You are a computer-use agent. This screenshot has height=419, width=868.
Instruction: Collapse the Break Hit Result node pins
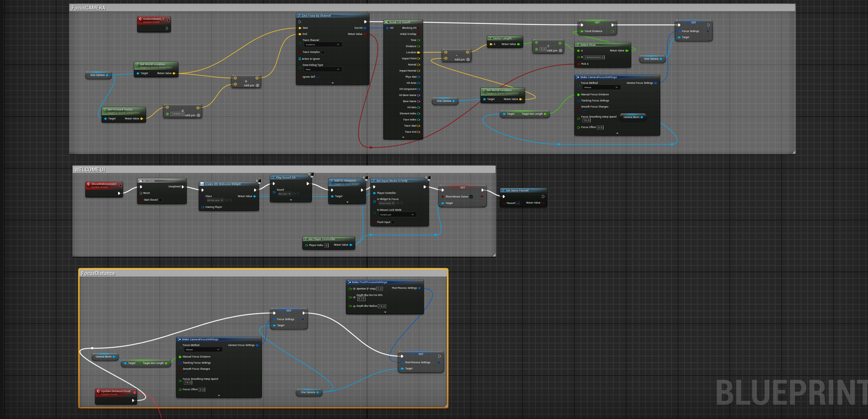pos(403,137)
